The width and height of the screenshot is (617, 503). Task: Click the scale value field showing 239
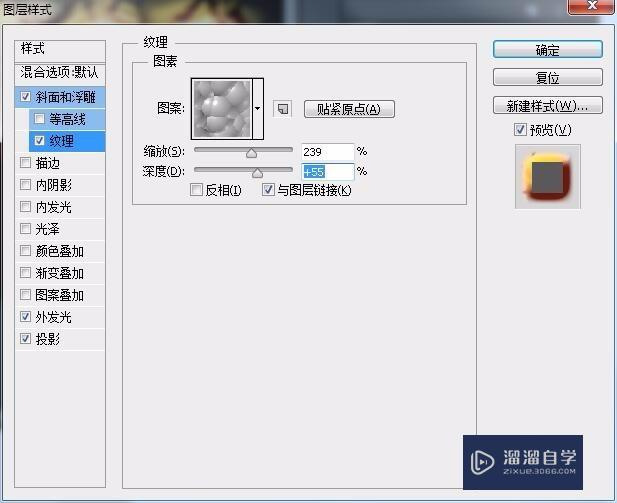(x=327, y=152)
